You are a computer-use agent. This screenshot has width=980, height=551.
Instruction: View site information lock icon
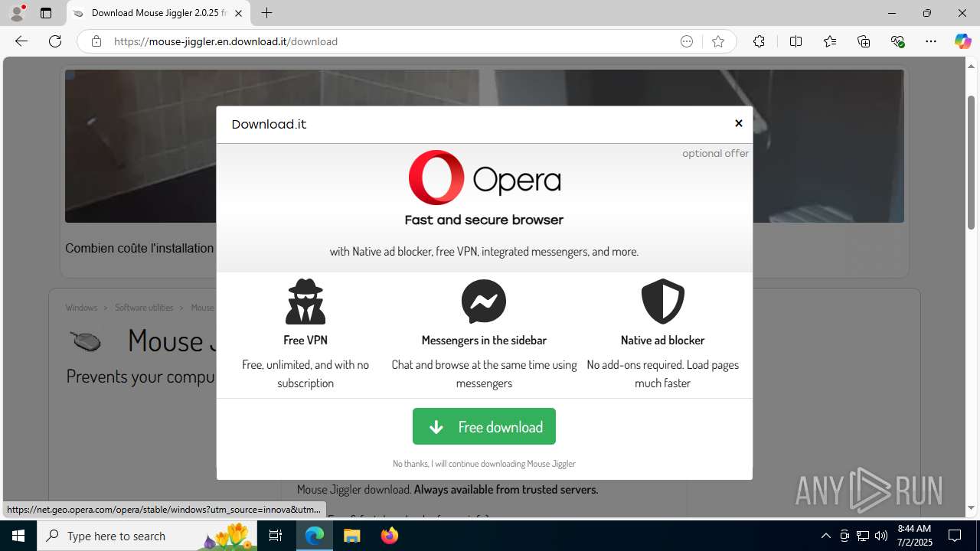coord(96,41)
